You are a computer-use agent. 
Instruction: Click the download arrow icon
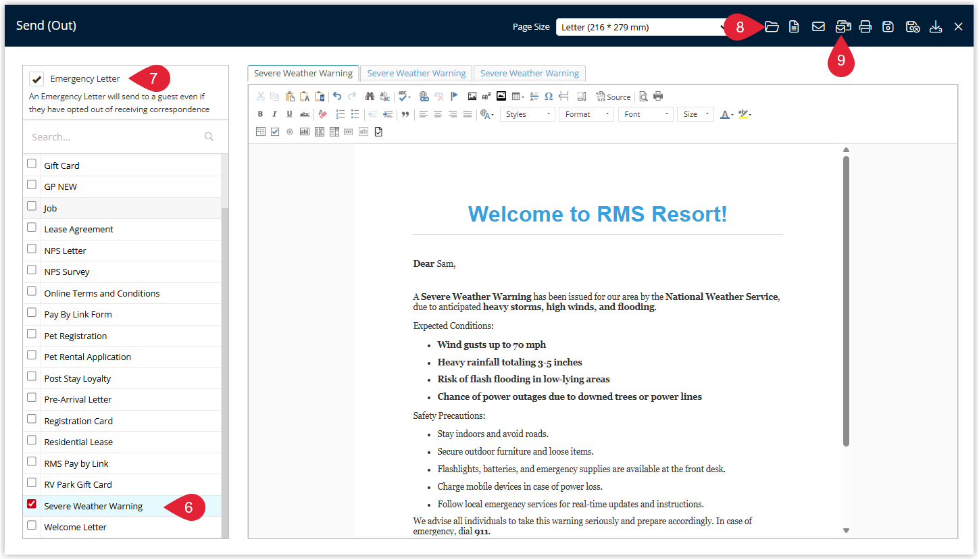[x=936, y=27]
